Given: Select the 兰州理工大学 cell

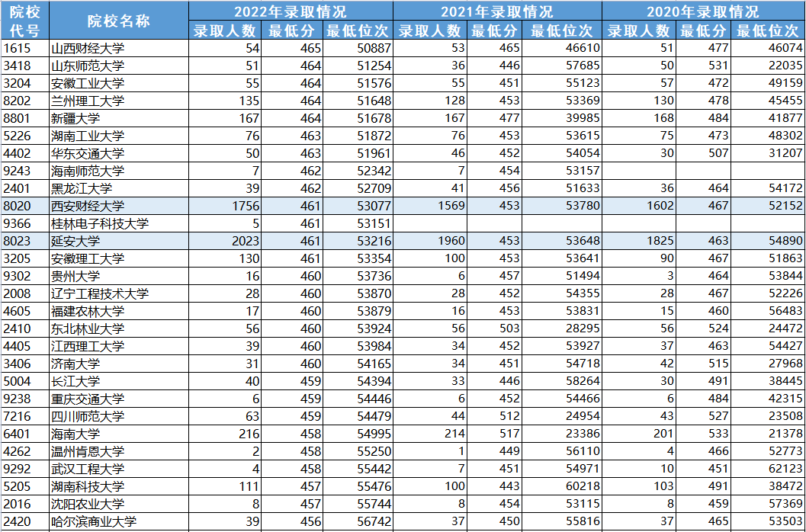Looking at the screenshot, I should [119, 101].
